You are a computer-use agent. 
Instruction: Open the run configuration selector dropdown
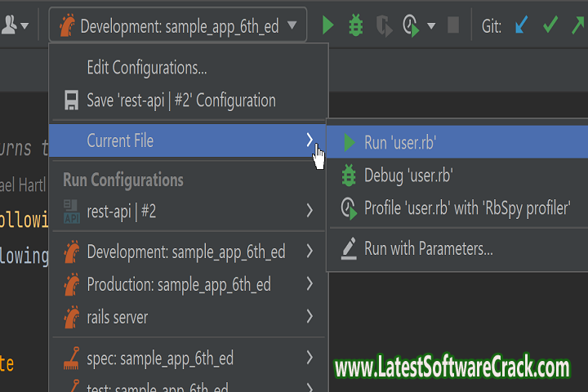coord(178,26)
